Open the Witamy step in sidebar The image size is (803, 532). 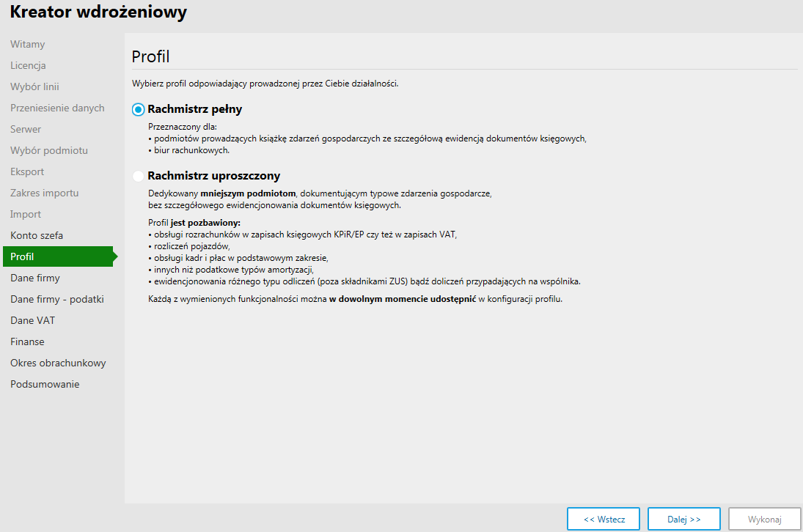[x=28, y=44]
